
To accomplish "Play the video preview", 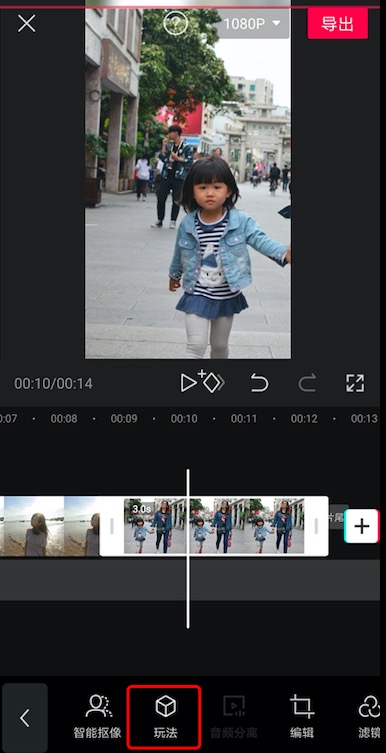I will (188, 383).
